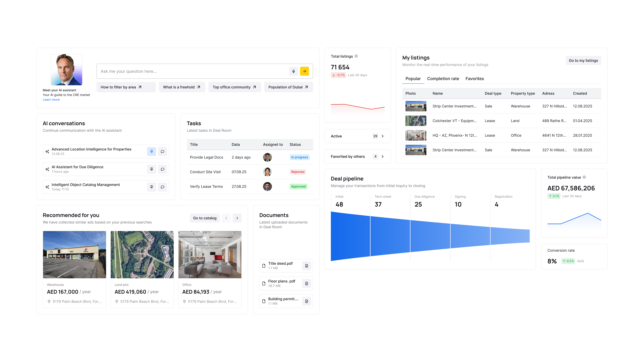Open the Learn more link under AI assistant
The width and height of the screenshot is (644, 362).
pos(51,99)
